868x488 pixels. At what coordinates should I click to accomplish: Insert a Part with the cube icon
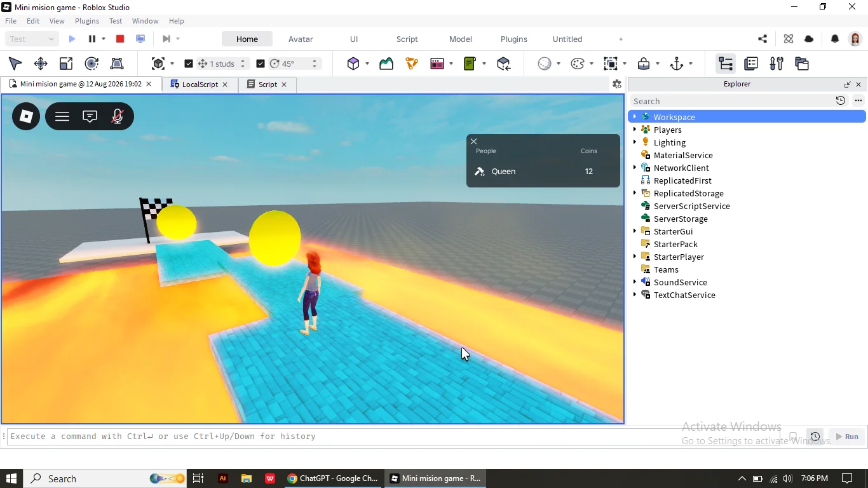(x=353, y=64)
